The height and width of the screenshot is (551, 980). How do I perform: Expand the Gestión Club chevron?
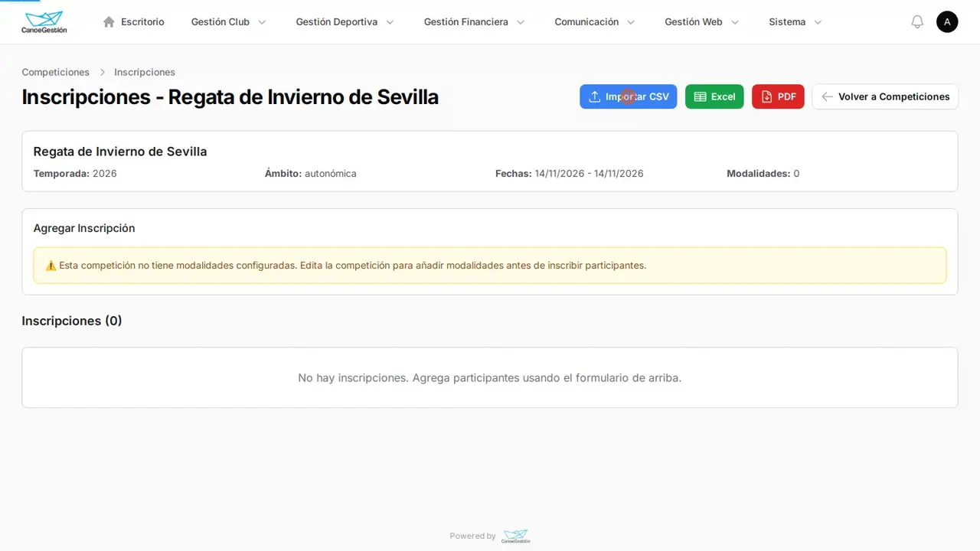point(262,22)
